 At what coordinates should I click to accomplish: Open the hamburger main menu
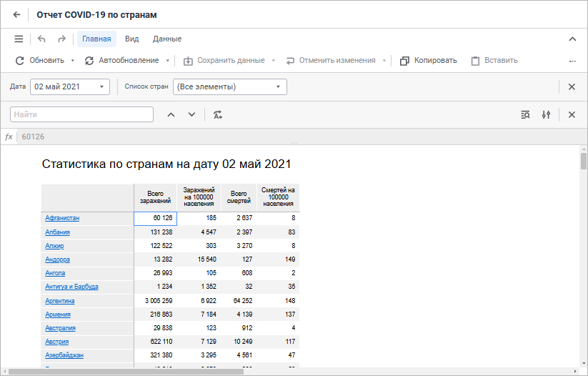pyautogui.click(x=19, y=39)
